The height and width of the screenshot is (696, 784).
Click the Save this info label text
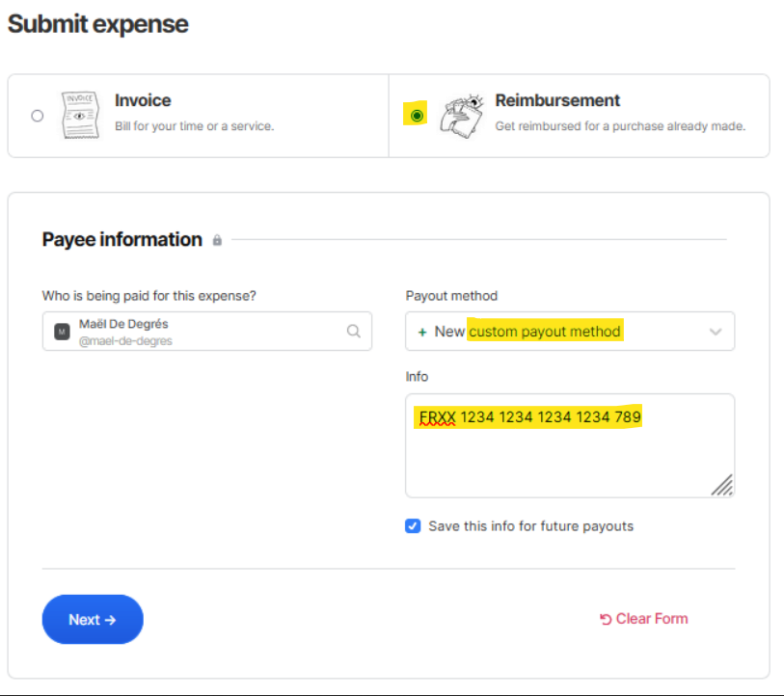pyautogui.click(x=530, y=526)
